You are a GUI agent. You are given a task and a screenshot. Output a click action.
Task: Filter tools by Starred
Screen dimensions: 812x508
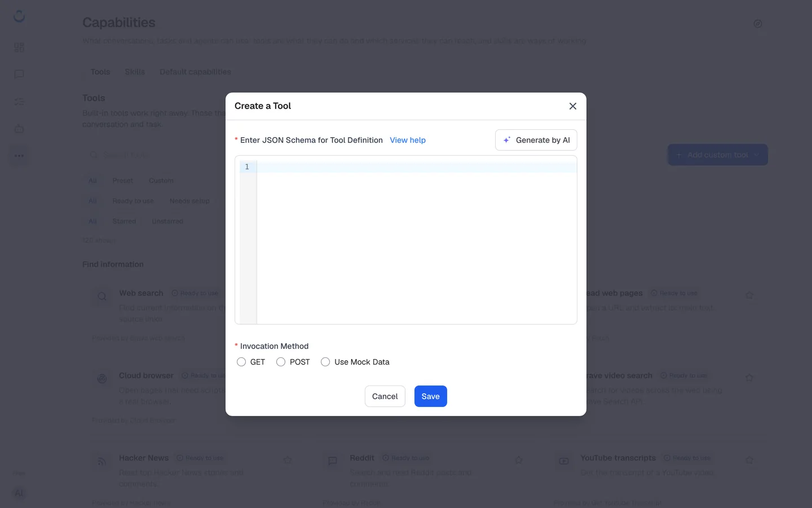point(124,221)
